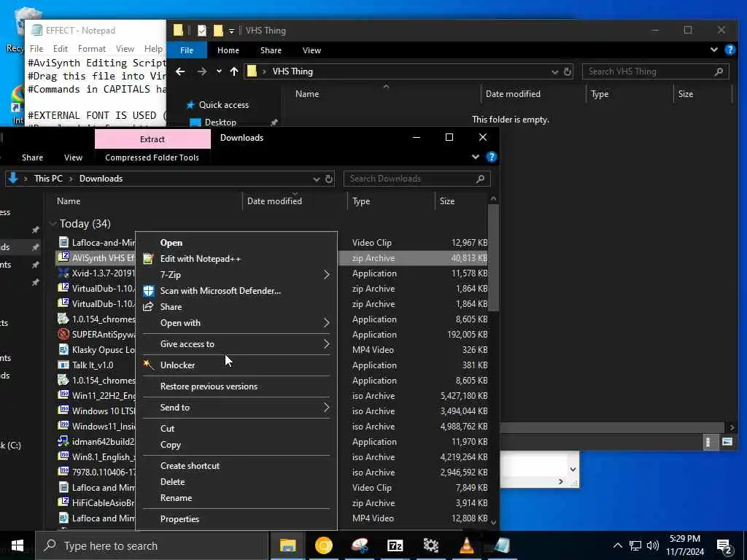Select the Talk It_v1.0 file icon

coord(63,365)
